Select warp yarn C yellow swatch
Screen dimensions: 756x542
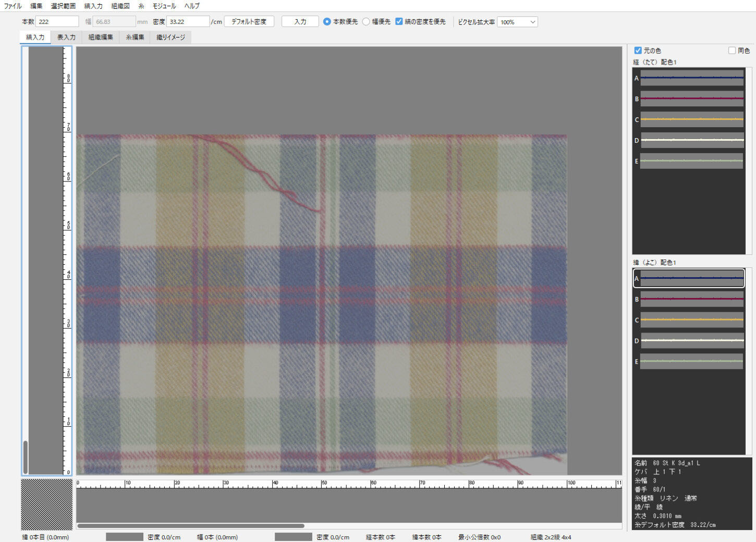[x=691, y=119]
